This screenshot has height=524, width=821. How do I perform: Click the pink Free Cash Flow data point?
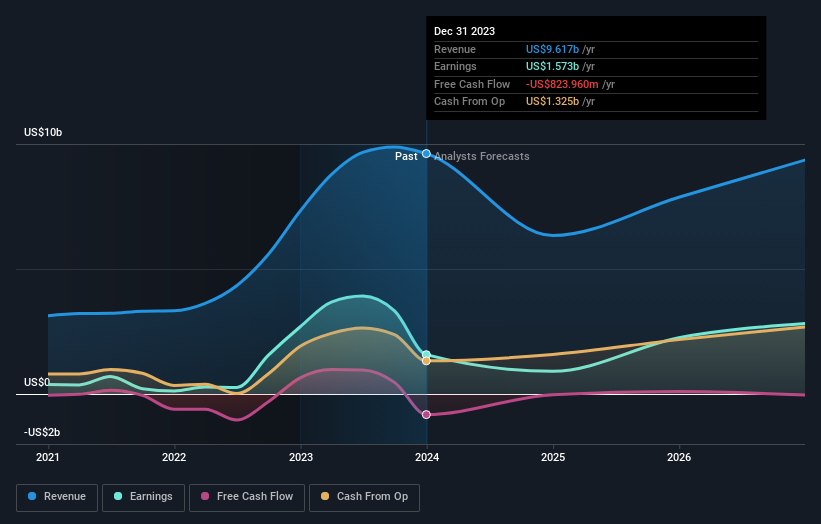coord(426,415)
